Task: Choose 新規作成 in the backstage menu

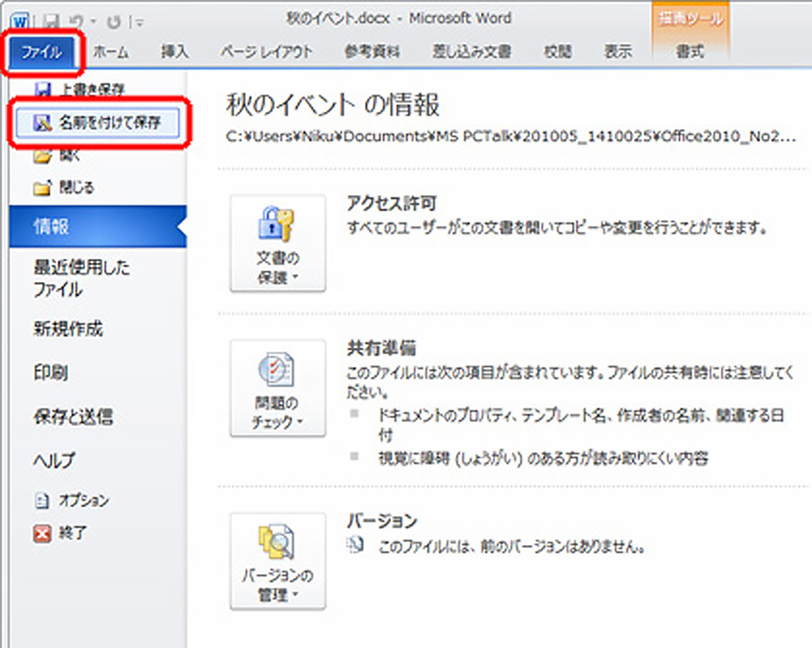Action: [x=68, y=328]
